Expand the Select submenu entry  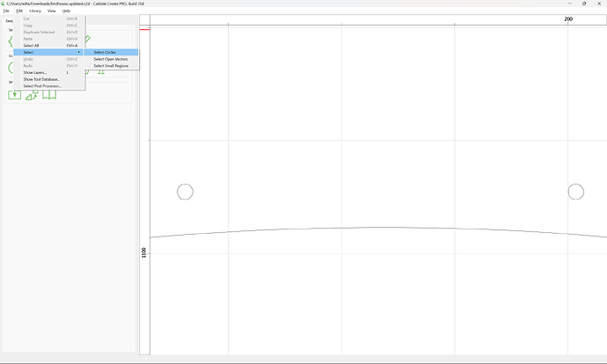[48, 52]
